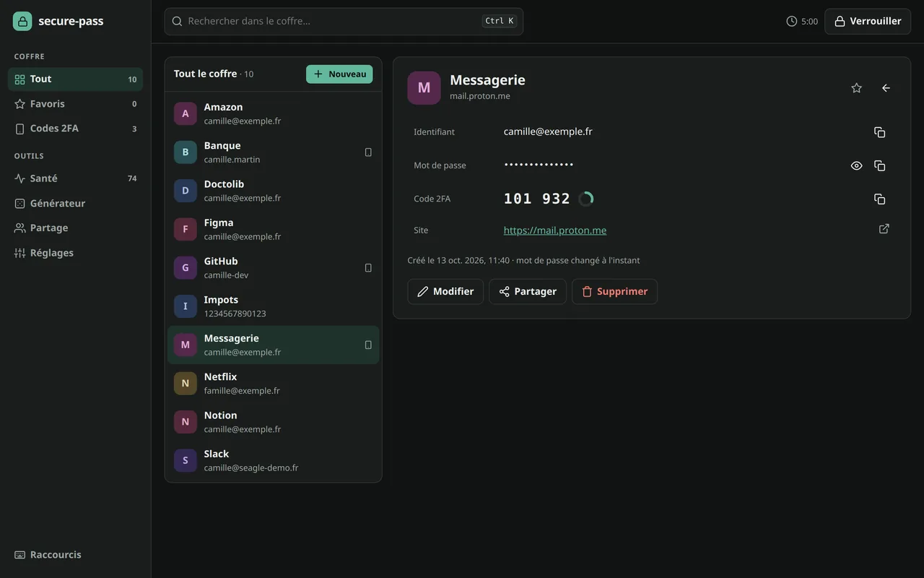Click the 2FA code 101 932
The height and width of the screenshot is (578, 924).
pos(537,199)
